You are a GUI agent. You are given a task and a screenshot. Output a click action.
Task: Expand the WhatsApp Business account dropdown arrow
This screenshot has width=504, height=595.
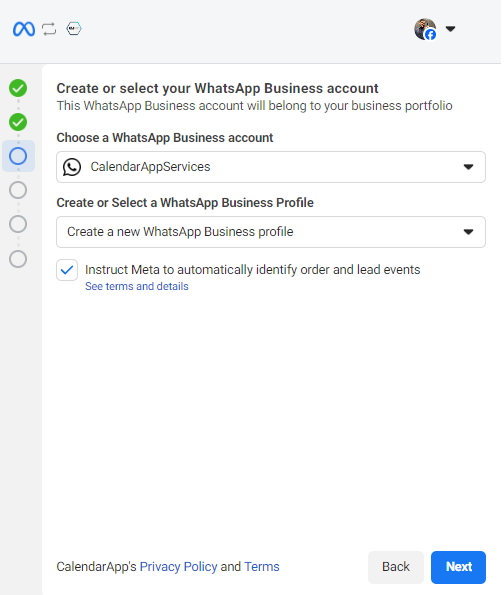coord(468,167)
